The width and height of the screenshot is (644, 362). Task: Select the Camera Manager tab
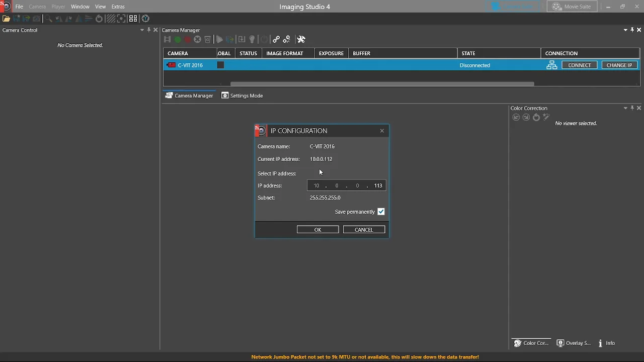pos(189,96)
